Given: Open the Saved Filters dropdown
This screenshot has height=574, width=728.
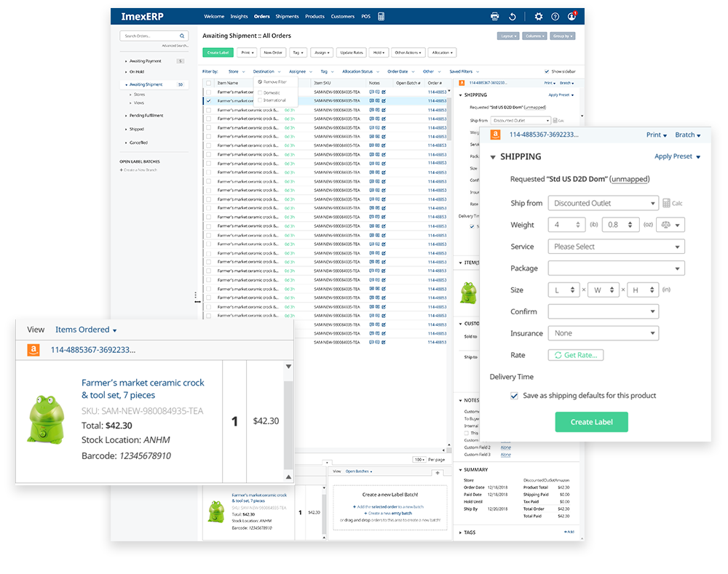Looking at the screenshot, I should pyautogui.click(x=464, y=71).
